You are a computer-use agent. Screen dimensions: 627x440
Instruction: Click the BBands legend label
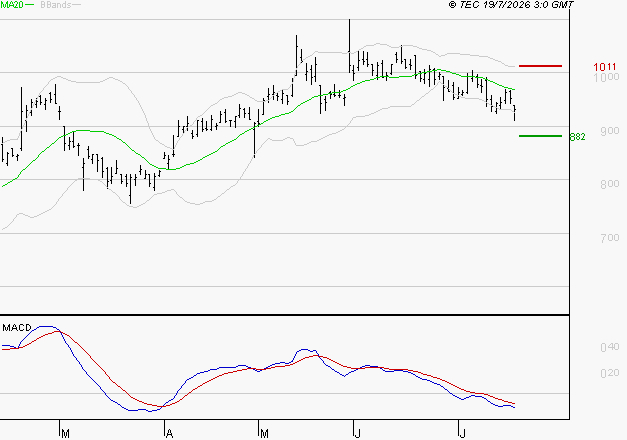point(56,5)
